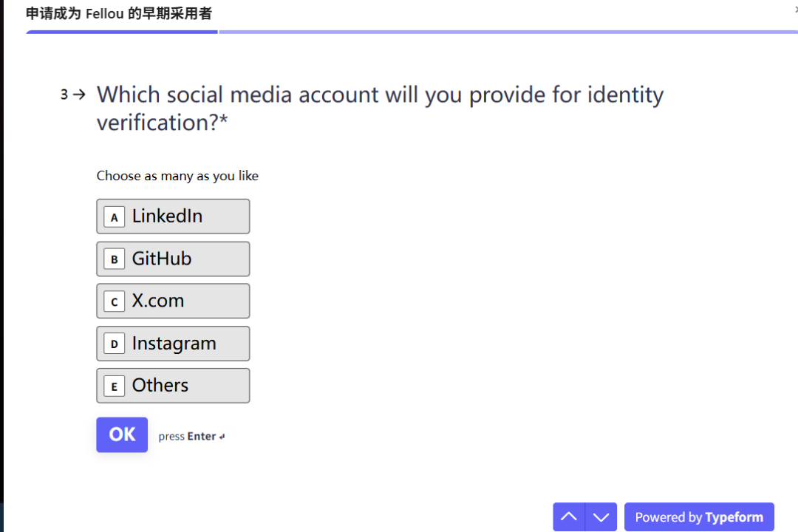
Task: Tick the Instagram choice
Action: (x=173, y=344)
